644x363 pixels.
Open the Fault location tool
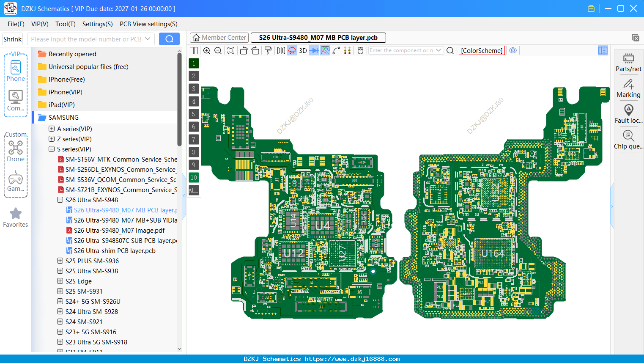pyautogui.click(x=628, y=114)
